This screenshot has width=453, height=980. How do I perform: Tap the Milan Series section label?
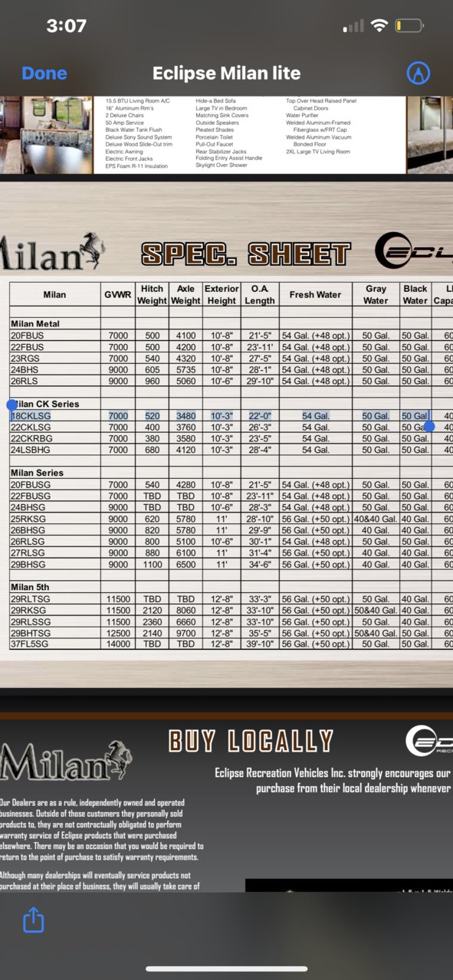(38, 473)
